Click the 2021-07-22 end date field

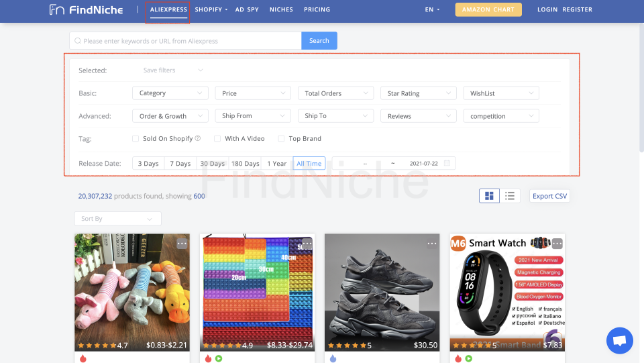[423, 164]
